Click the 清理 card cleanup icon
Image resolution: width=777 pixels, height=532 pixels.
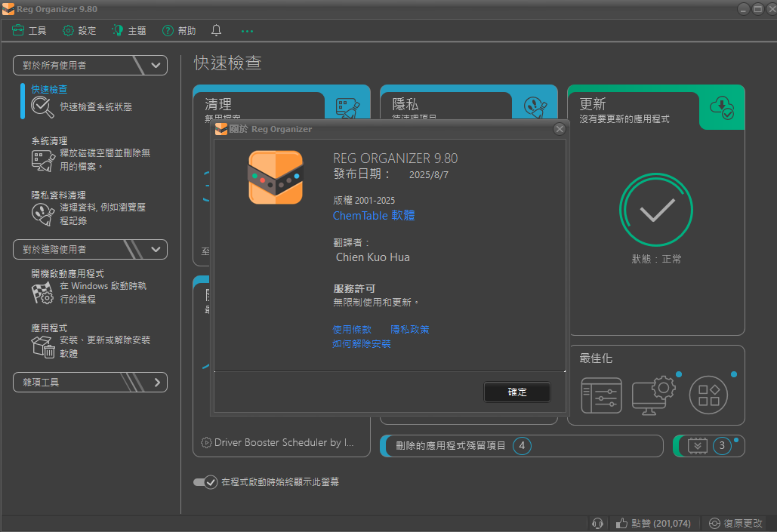[347, 107]
